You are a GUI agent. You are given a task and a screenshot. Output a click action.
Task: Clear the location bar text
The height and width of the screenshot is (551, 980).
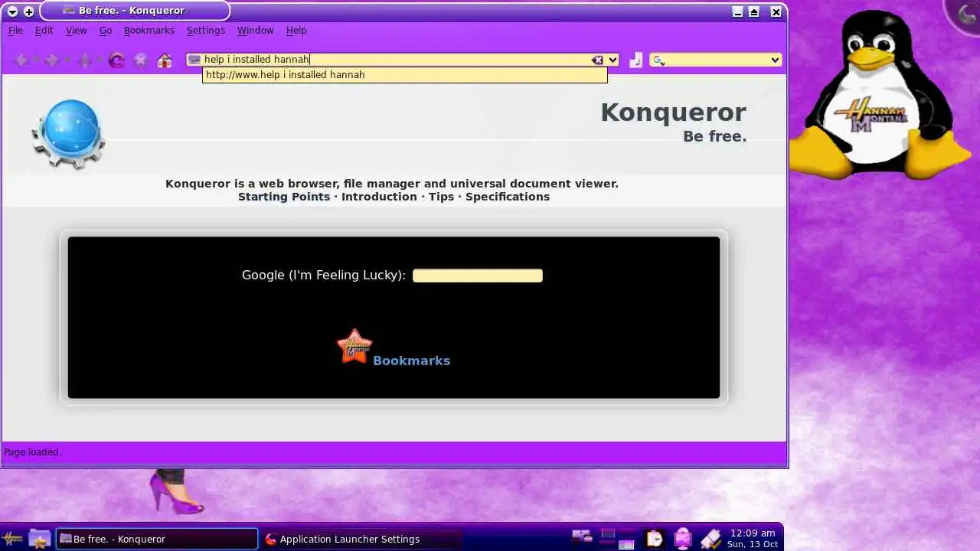[597, 60]
